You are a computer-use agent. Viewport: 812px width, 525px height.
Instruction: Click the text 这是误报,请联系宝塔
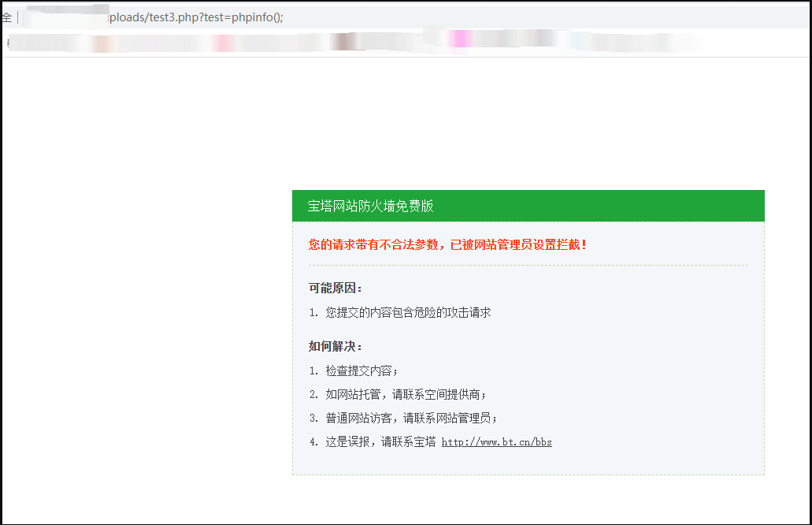(380, 442)
